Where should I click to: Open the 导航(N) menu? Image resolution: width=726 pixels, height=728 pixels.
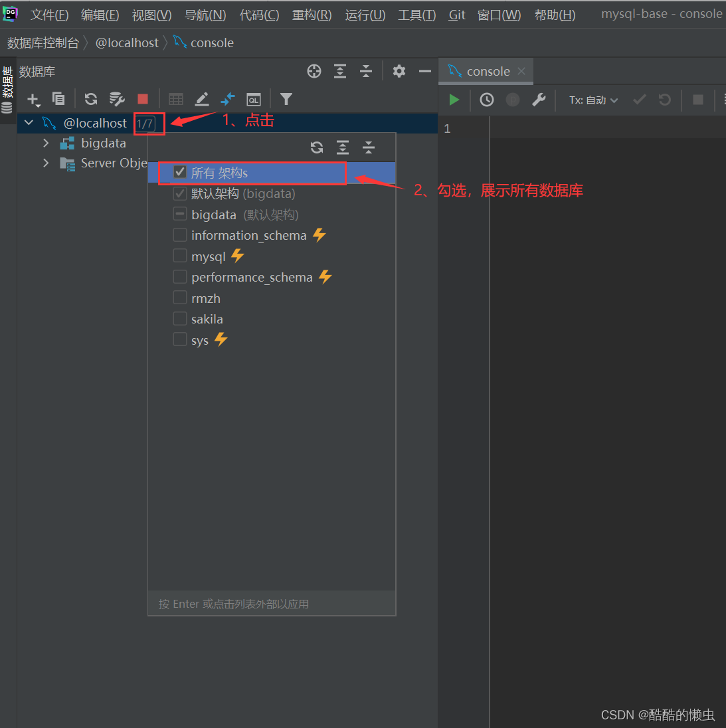pyautogui.click(x=205, y=15)
